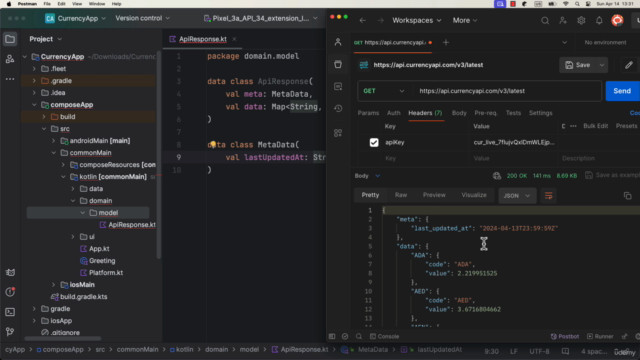
Task: Open the Terminal tool window icon
Action: click(10, 312)
